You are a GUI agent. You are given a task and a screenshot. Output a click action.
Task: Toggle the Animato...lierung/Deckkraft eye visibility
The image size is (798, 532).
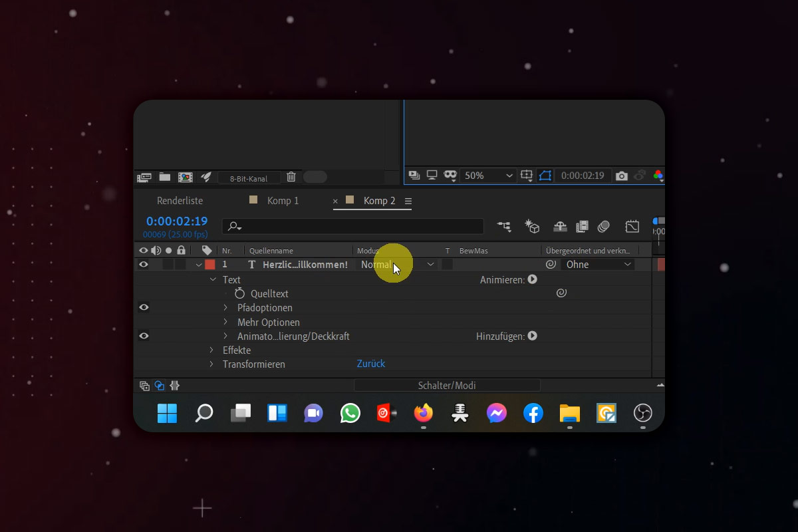pos(143,336)
